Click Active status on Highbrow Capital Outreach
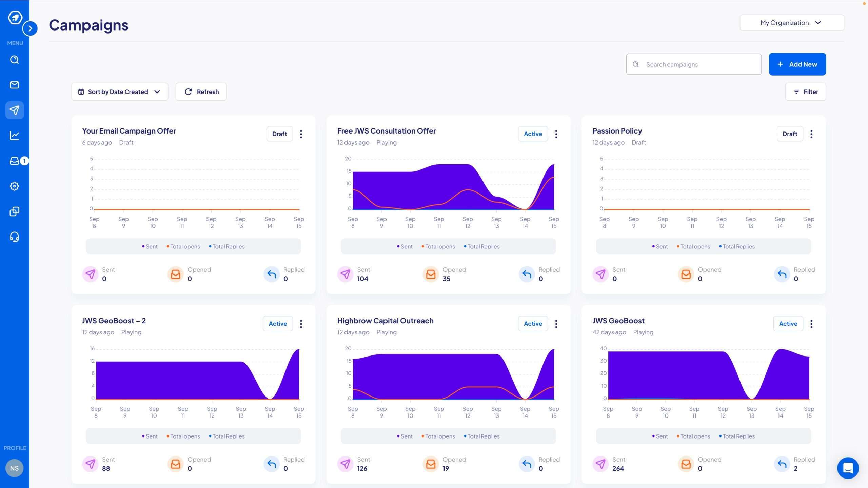The height and width of the screenshot is (488, 868). click(533, 324)
